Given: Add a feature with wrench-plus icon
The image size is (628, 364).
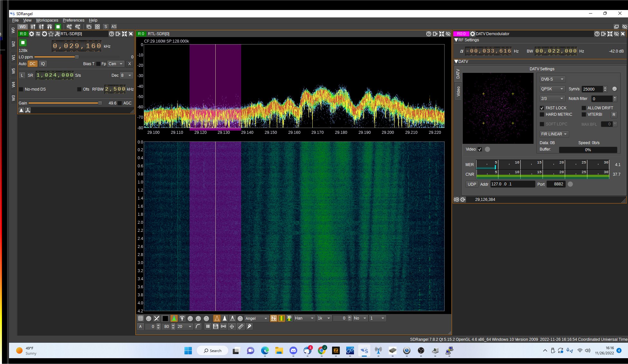Looking at the screenshot, I should [69, 27].
